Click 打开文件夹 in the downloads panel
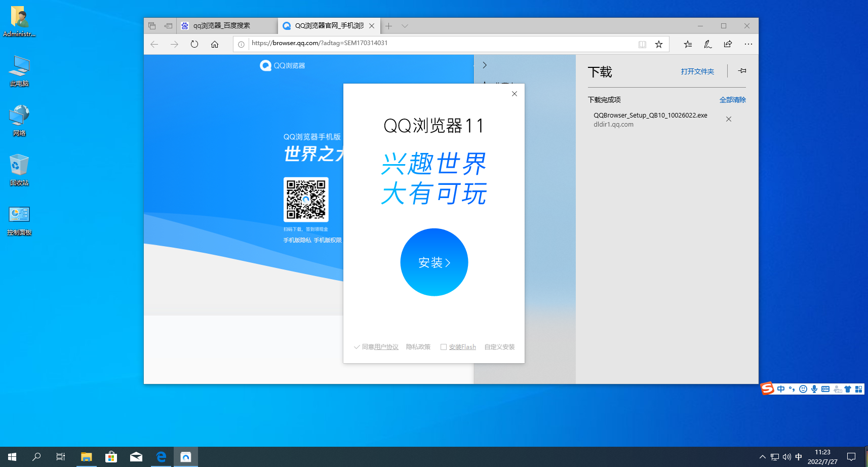Viewport: 868px width, 467px height. pyautogui.click(x=697, y=71)
